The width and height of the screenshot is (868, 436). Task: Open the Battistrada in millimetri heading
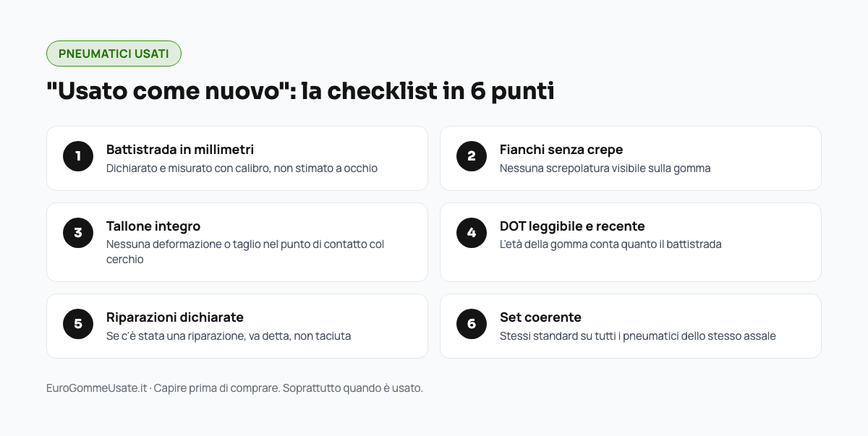point(180,150)
